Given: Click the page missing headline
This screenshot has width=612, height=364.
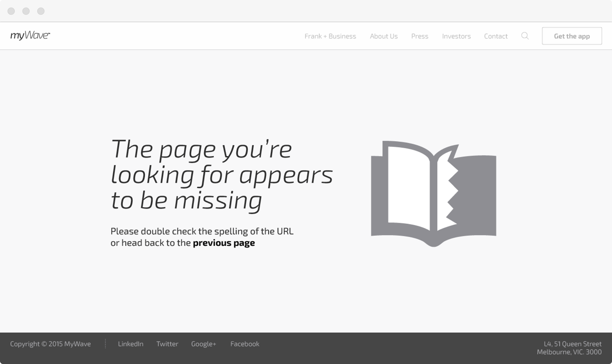Looking at the screenshot, I should click(222, 175).
